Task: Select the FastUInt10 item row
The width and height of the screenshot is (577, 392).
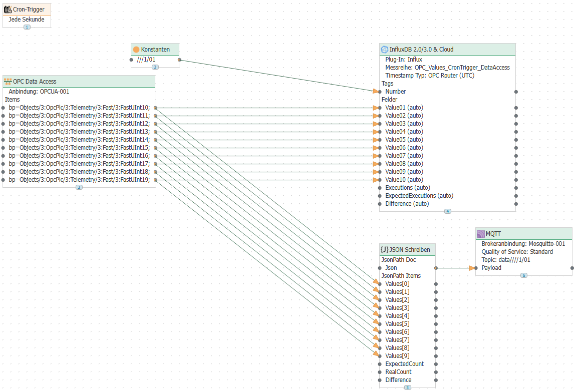Action: (79, 108)
